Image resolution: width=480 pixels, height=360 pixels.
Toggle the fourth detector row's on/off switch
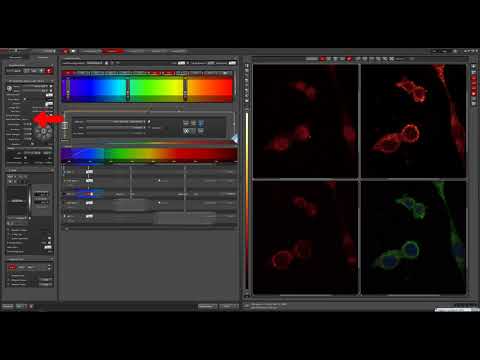pos(89,203)
